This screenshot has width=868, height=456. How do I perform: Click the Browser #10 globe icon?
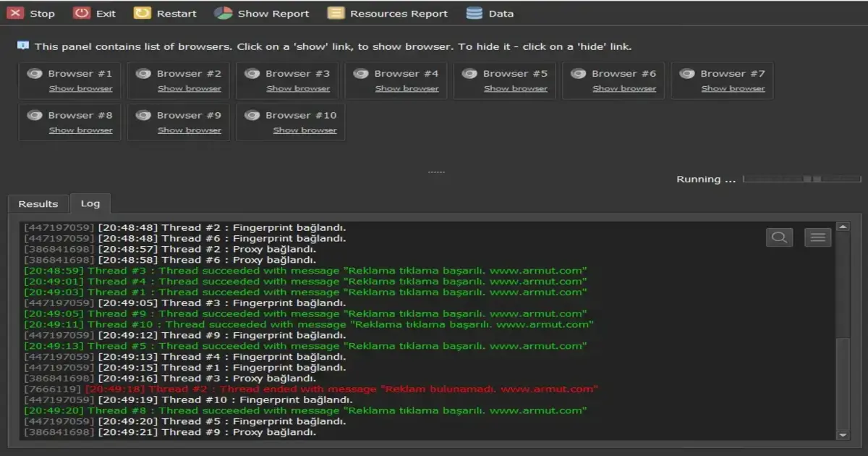252,115
